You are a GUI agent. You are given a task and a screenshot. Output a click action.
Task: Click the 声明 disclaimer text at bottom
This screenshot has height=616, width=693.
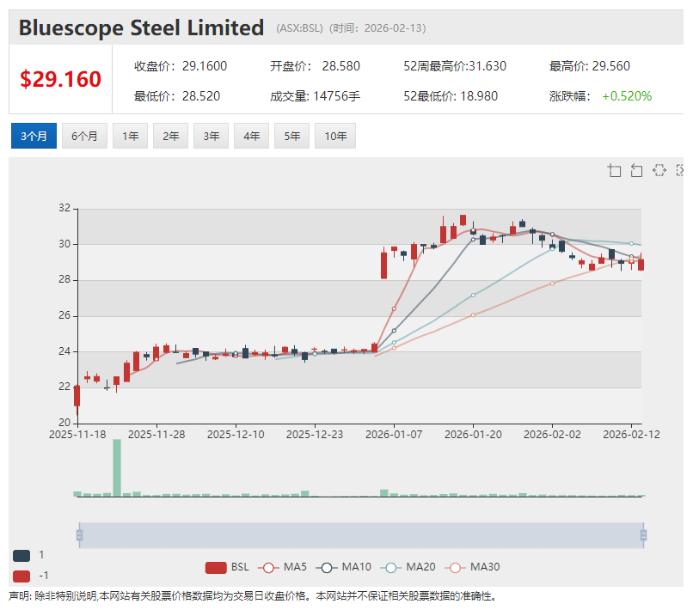pos(253,596)
